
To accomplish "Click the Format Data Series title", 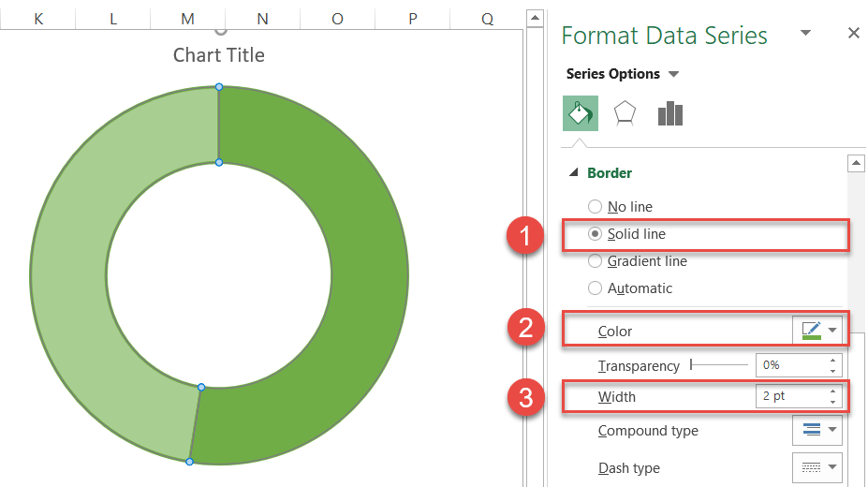I will point(664,36).
